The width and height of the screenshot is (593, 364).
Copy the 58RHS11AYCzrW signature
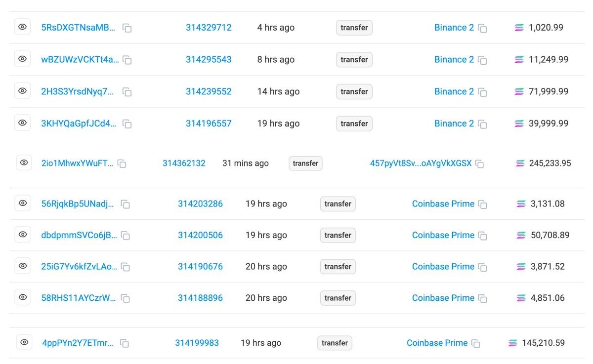(x=126, y=298)
